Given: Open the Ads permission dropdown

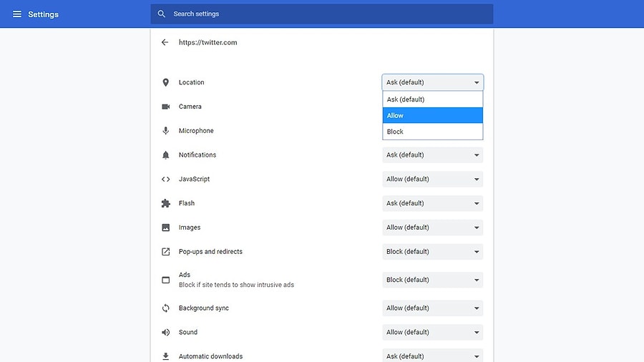Looking at the screenshot, I should [432, 280].
